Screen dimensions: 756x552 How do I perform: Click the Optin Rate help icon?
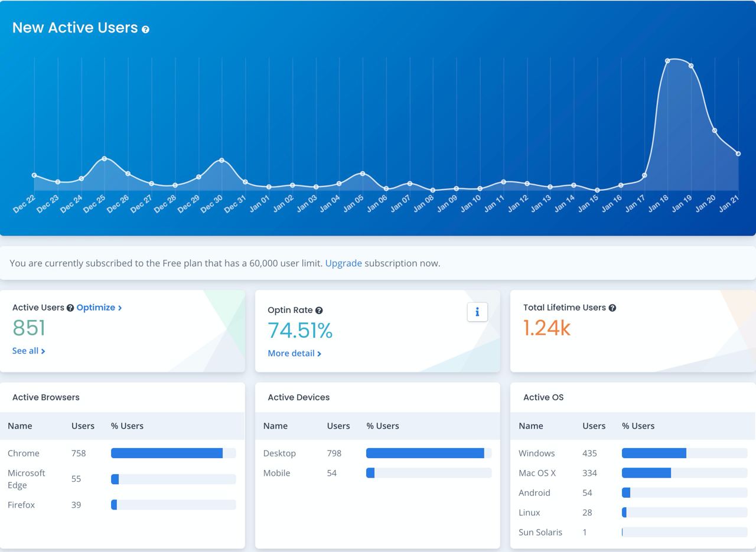pyautogui.click(x=319, y=311)
